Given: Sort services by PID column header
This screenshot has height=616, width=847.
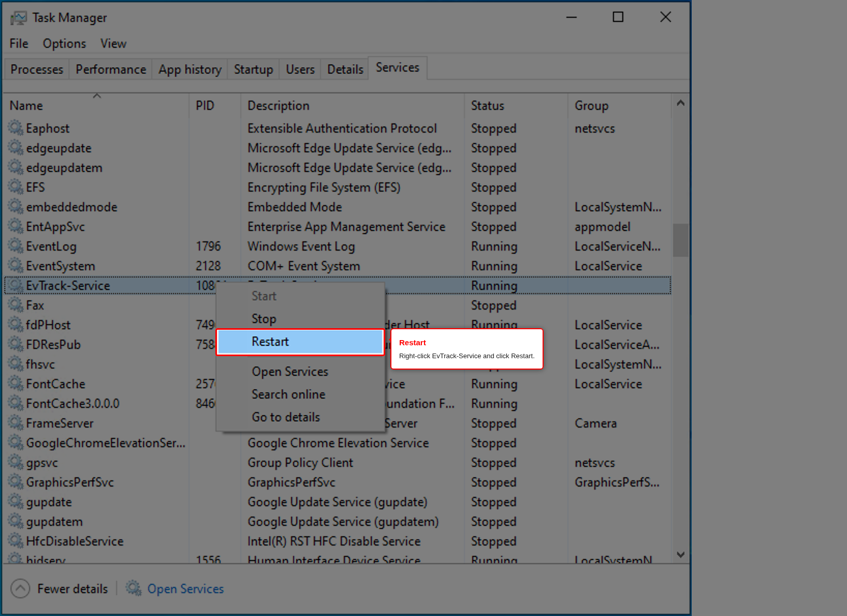Looking at the screenshot, I should point(215,106).
